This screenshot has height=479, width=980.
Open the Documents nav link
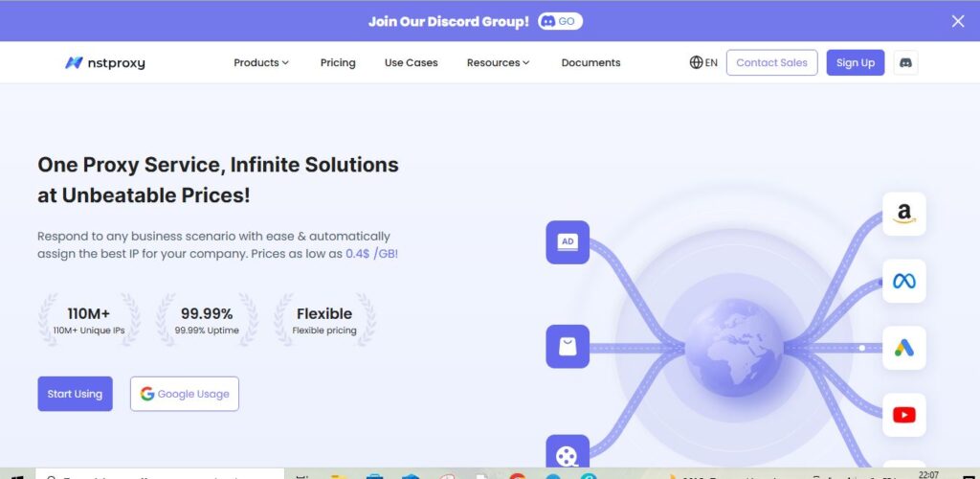tap(590, 63)
